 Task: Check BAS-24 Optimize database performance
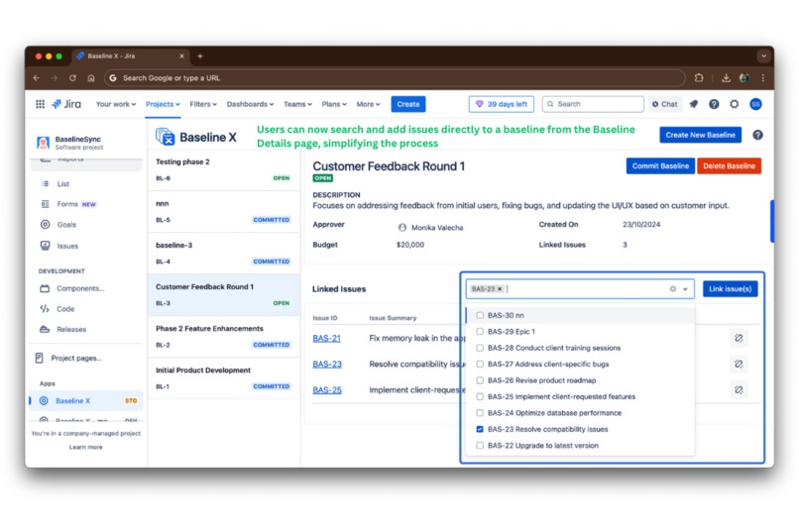[x=480, y=413]
